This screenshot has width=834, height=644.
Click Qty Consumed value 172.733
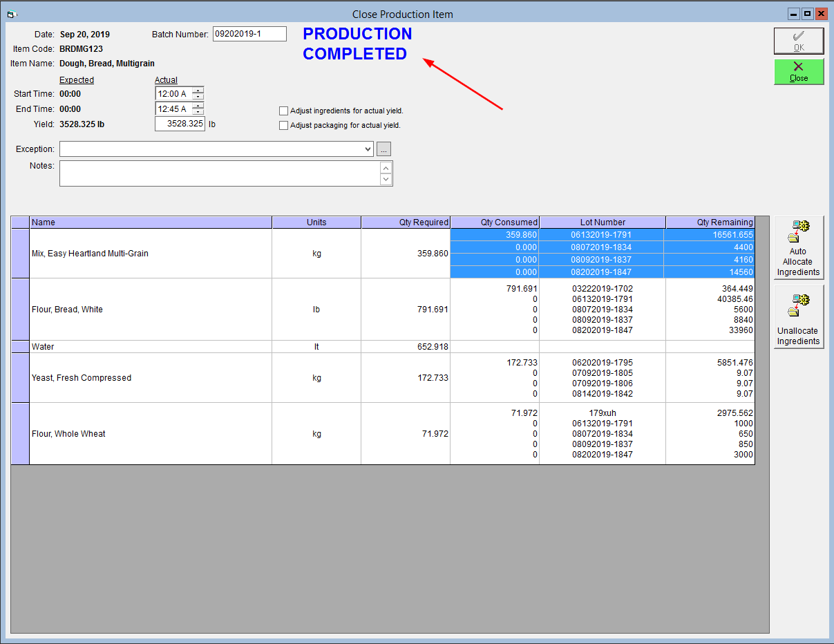tap(522, 363)
